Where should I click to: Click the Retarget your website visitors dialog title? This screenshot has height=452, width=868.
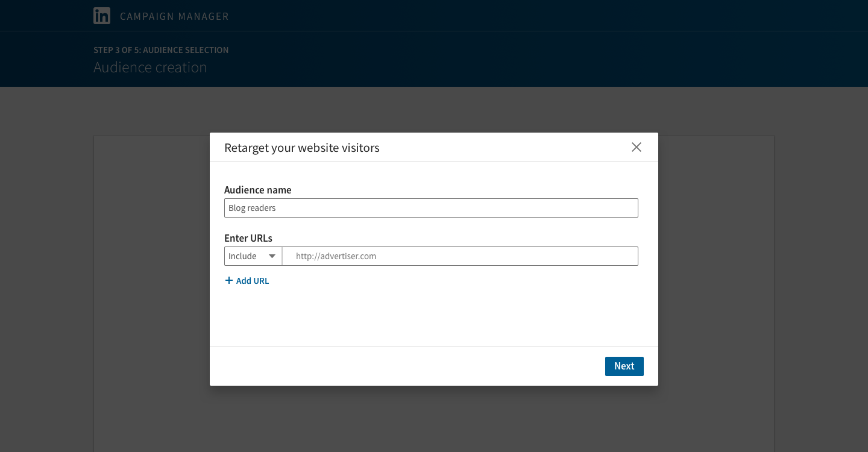[x=302, y=148]
